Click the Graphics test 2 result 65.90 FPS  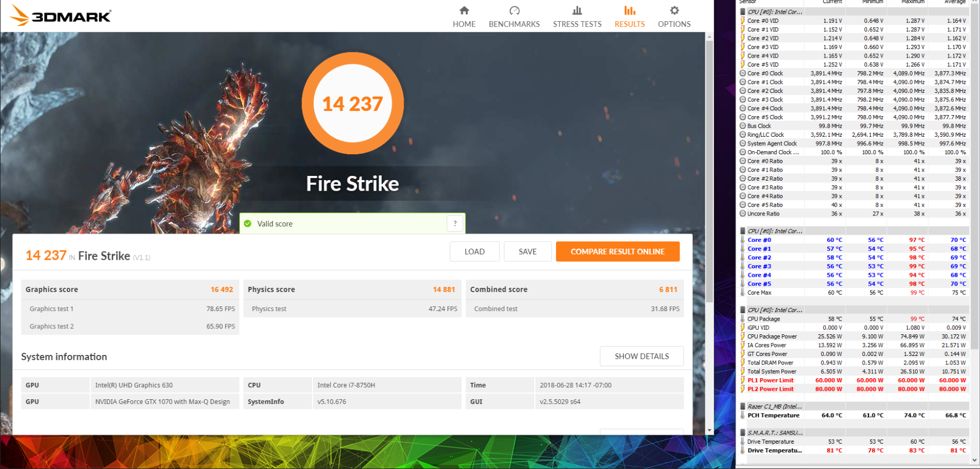pos(221,326)
